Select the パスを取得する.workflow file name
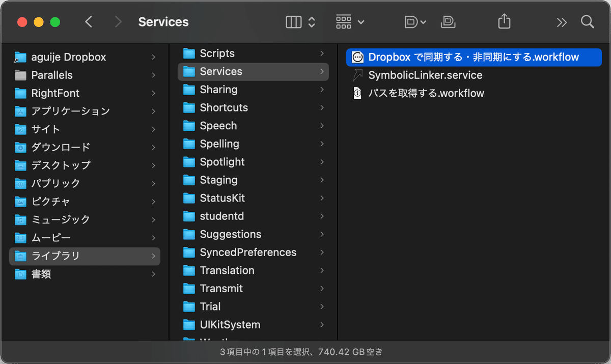Viewport: 611px width, 364px height. [426, 93]
